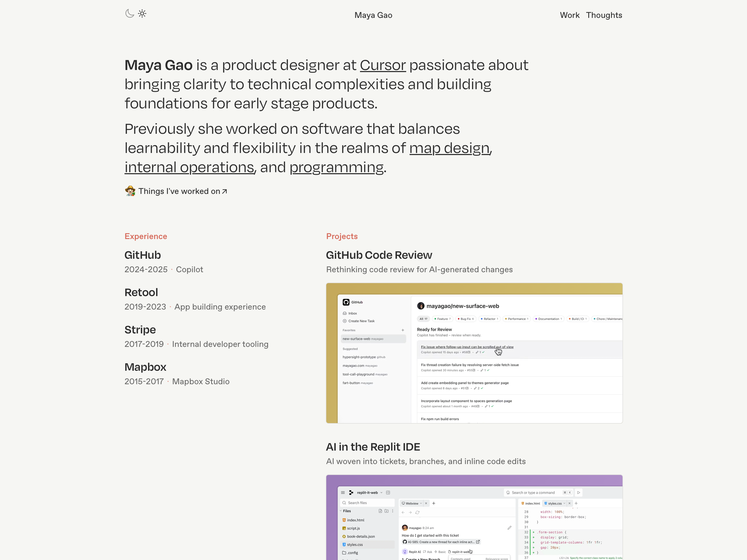Switch to dark mode with the moon icon

tap(130, 13)
